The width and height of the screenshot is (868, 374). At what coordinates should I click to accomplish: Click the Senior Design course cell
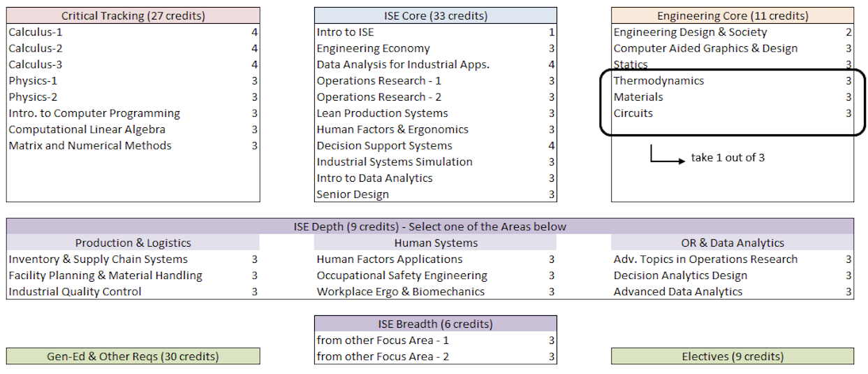[x=353, y=194]
